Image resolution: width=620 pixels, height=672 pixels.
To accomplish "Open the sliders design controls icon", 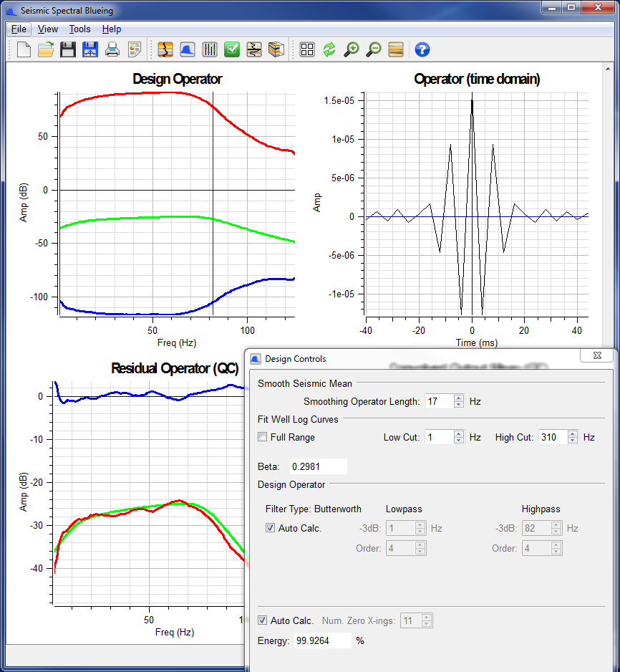I will click(210, 49).
